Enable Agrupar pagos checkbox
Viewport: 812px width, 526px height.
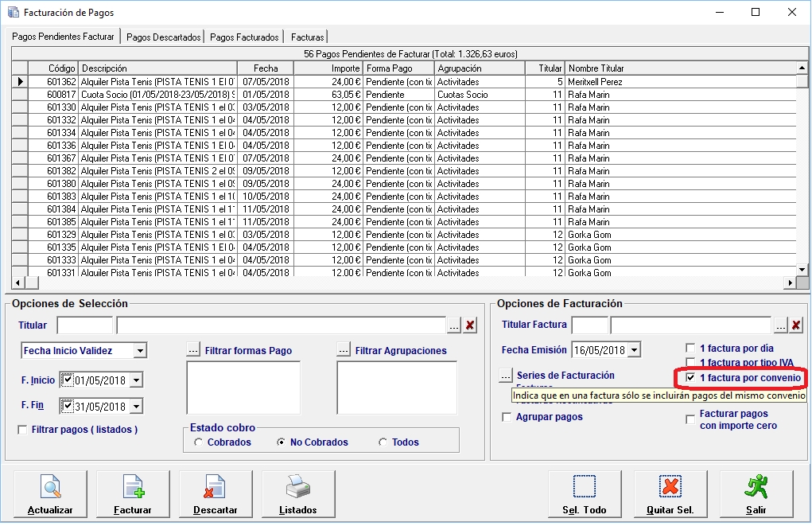507,417
